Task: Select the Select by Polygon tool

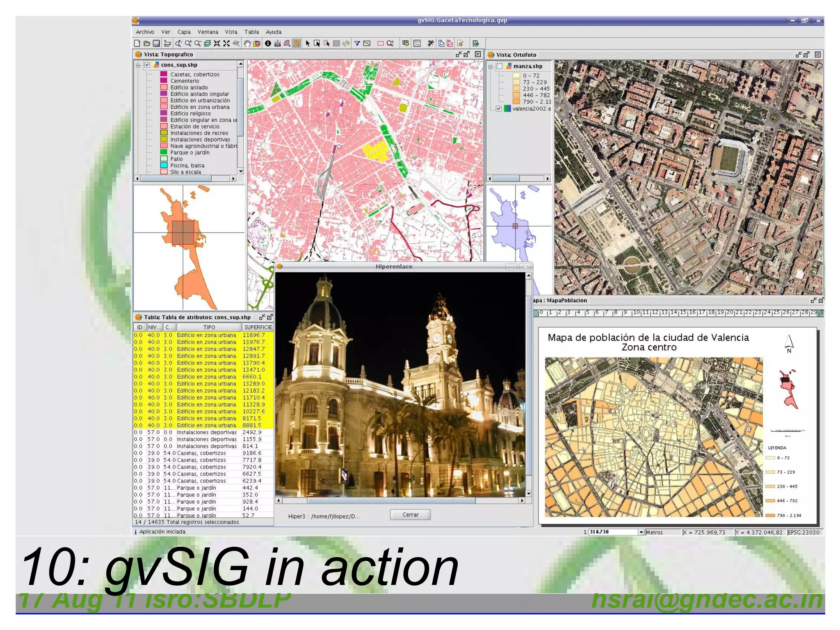Action: [327, 43]
